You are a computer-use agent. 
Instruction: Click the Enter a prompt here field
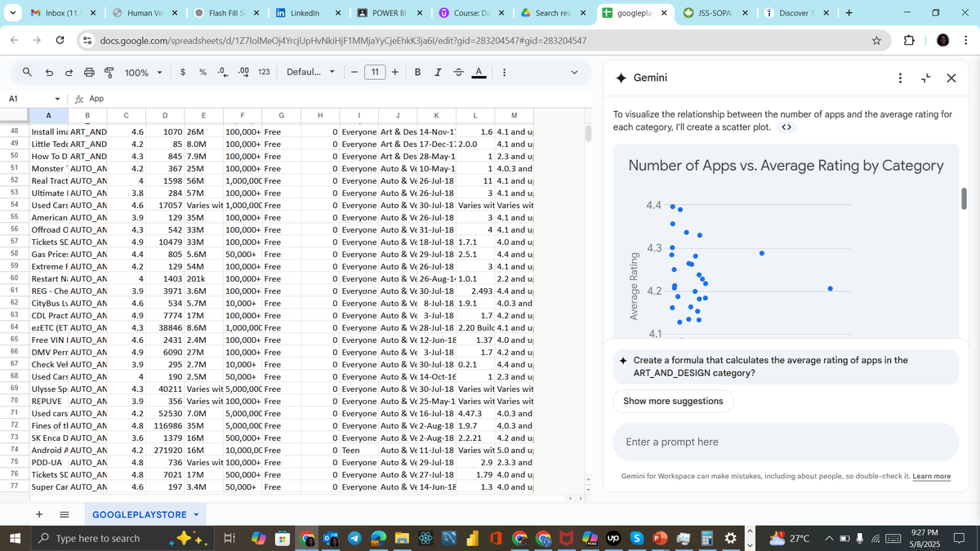(x=786, y=442)
